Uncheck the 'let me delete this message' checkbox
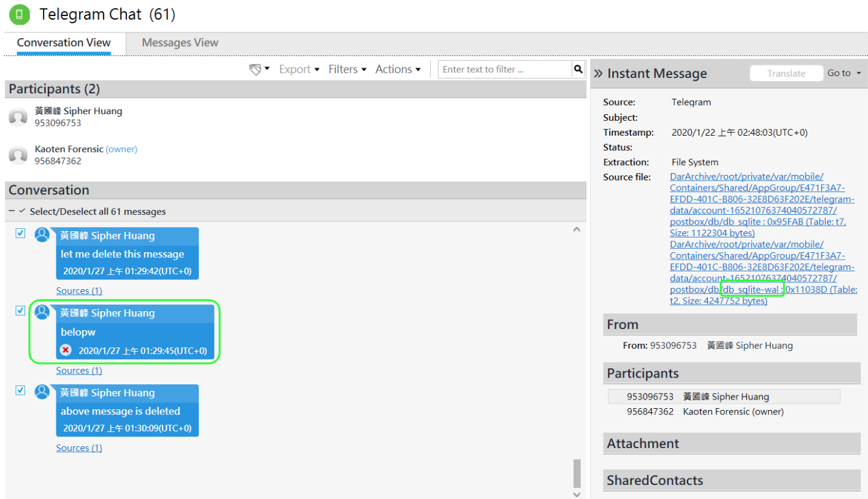This screenshot has height=499, width=868. tap(20, 233)
